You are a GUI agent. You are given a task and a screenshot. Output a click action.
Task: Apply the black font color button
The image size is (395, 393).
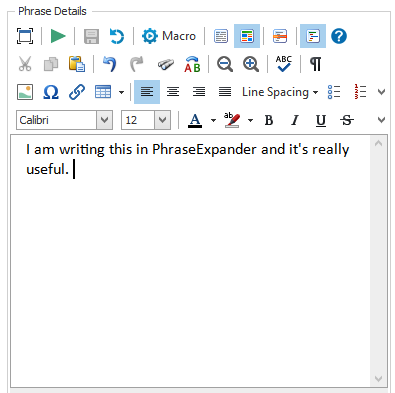195,120
